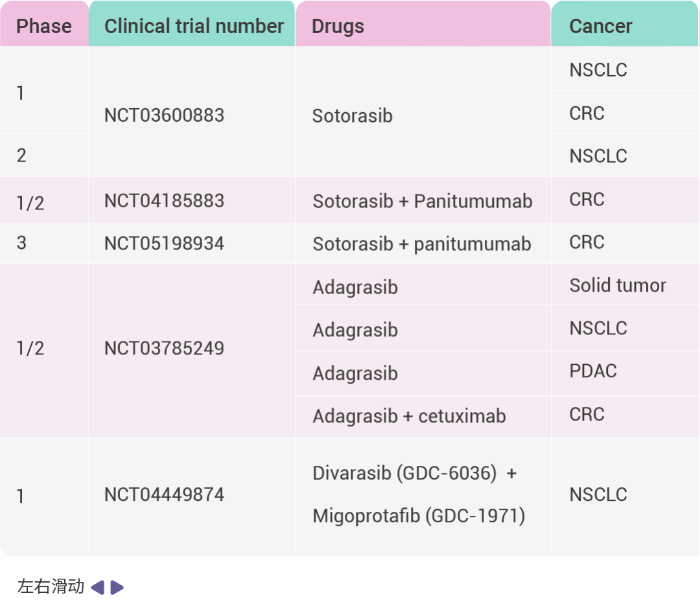Select the Clinical trial number header
This screenshot has height=613, width=700.
pos(194,27)
